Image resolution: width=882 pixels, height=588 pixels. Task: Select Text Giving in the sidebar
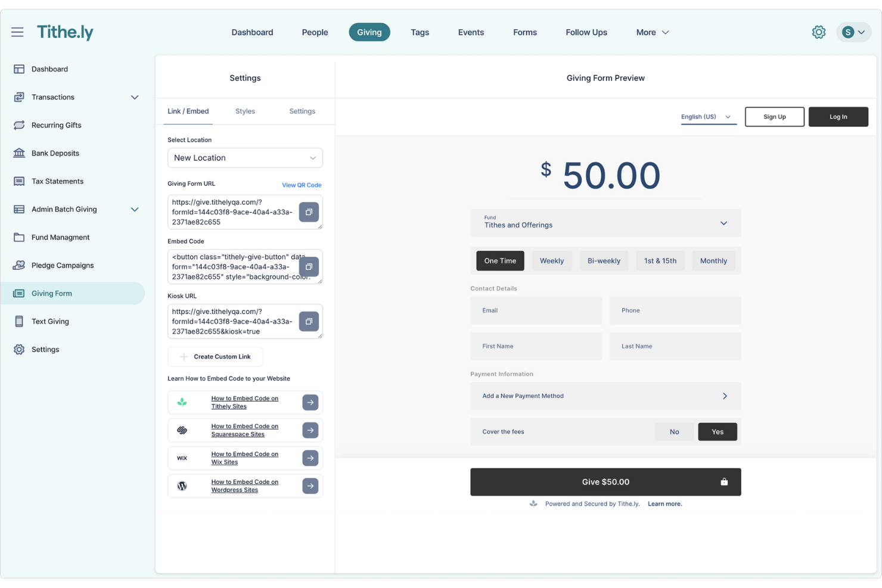click(x=50, y=321)
